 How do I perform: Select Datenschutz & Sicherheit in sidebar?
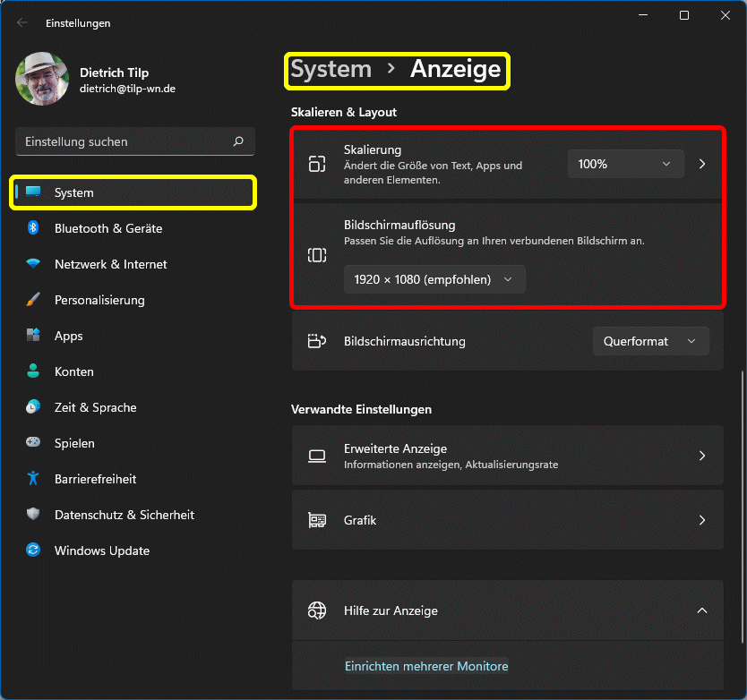124,515
